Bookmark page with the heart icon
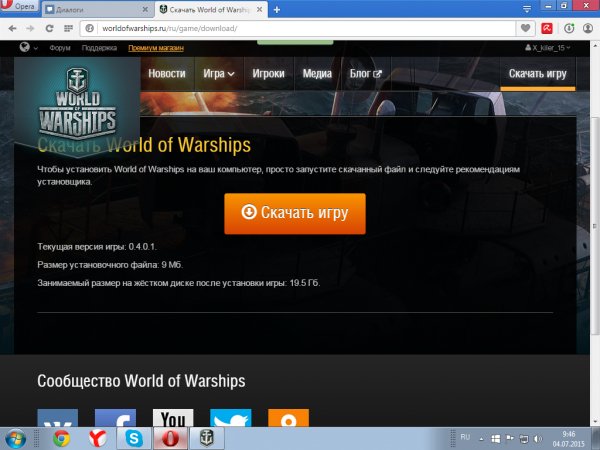This screenshot has width=600, height=450. point(526,28)
